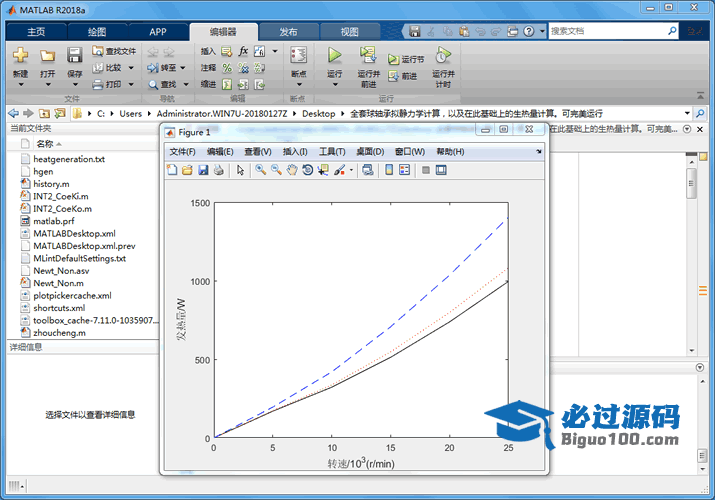The image size is (715, 500).
Task: Click Hide Plot Tools icon in Figure 1
Action: [425, 170]
